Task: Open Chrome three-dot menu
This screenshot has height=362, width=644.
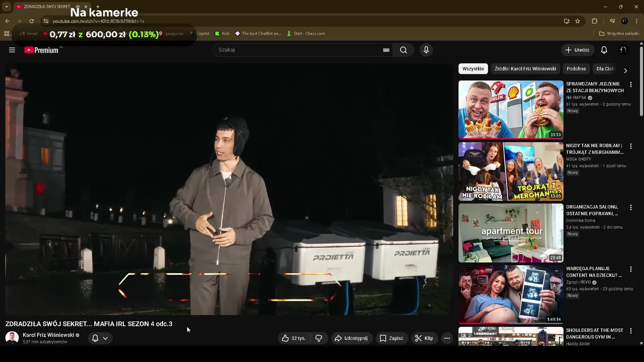Action: pos(637,21)
